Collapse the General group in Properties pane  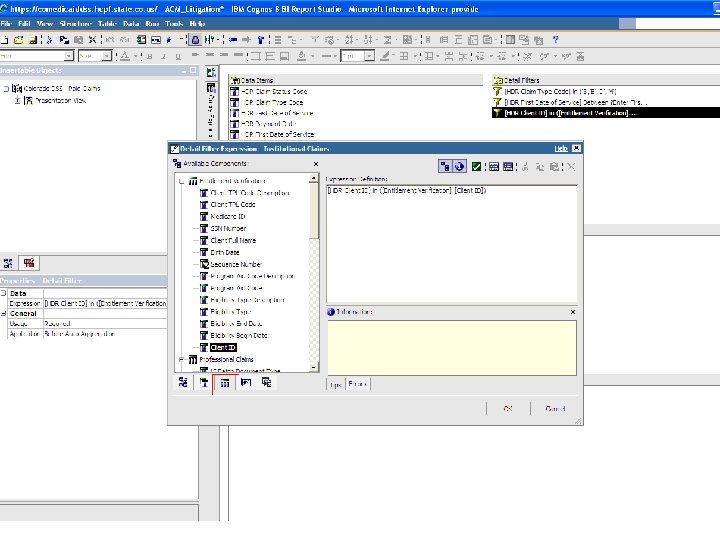tap(3, 313)
